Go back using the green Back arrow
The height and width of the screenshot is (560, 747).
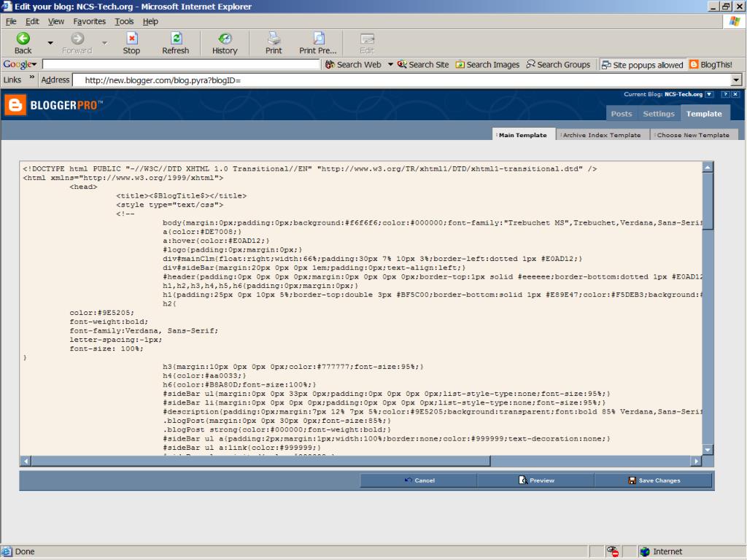pos(23,43)
